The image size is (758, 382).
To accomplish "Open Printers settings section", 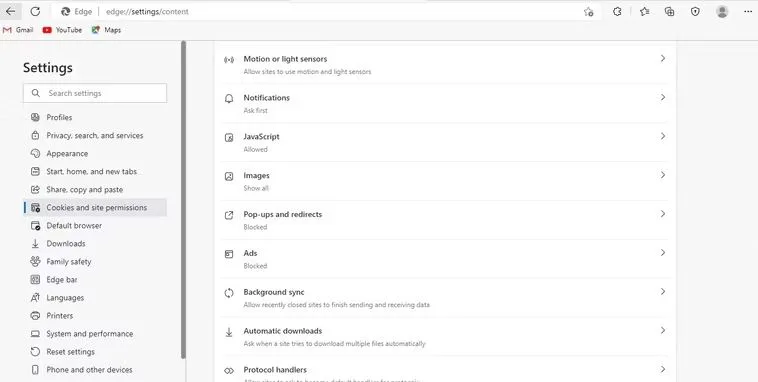I will click(x=95, y=316).
